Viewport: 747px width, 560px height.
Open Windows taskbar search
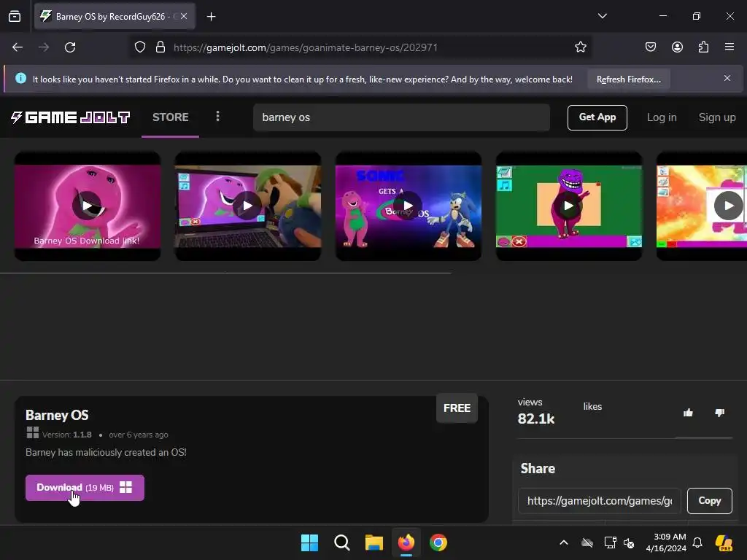[x=342, y=542]
